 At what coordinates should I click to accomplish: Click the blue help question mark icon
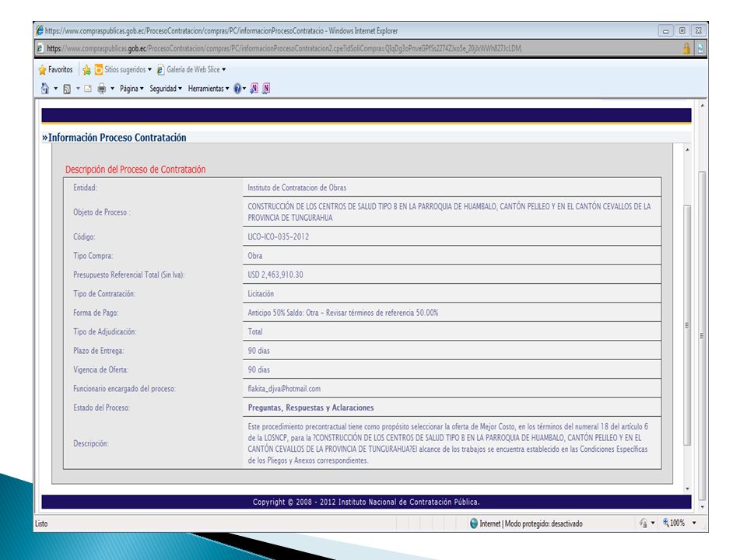[x=237, y=89]
